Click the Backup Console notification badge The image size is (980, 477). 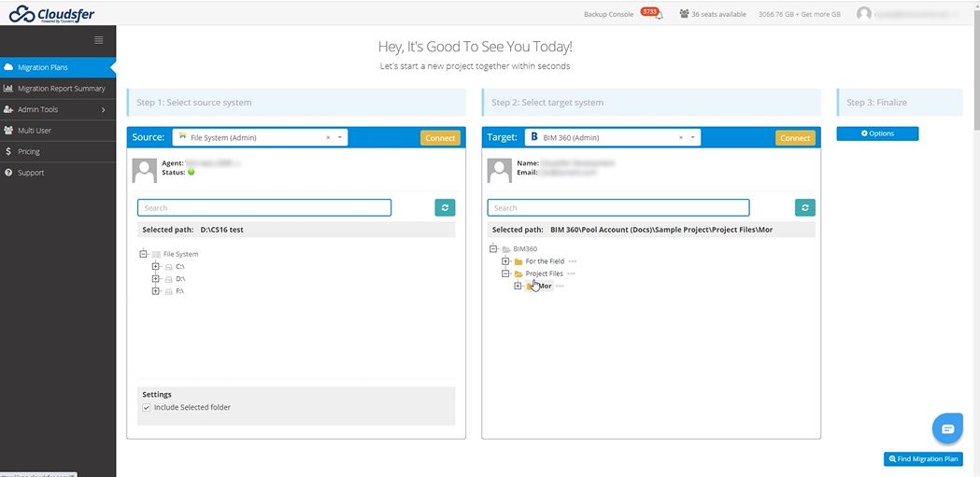click(x=649, y=12)
